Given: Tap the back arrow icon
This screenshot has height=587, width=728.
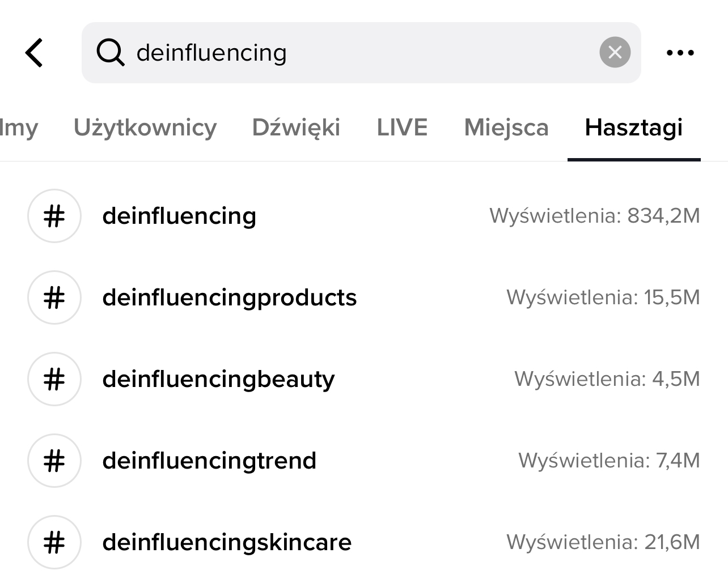Looking at the screenshot, I should [35, 53].
